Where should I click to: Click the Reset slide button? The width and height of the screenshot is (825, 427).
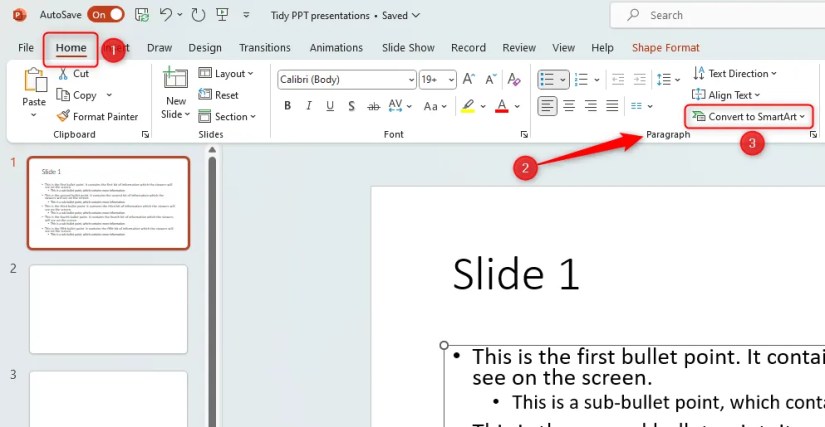[x=219, y=95]
